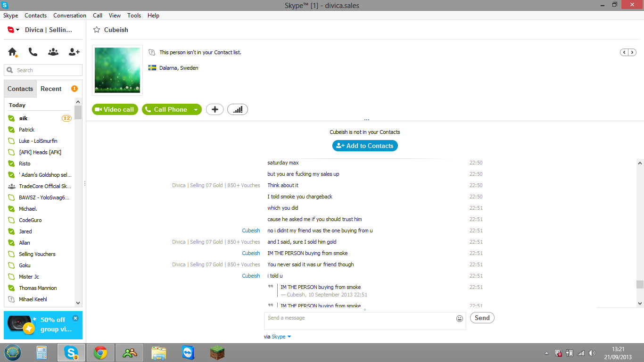The image size is (644, 362).
Task: Click the Call Phone button
Action: tap(166, 109)
